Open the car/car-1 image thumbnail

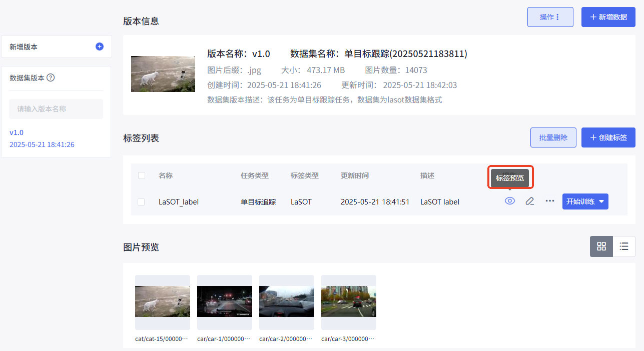(x=225, y=301)
